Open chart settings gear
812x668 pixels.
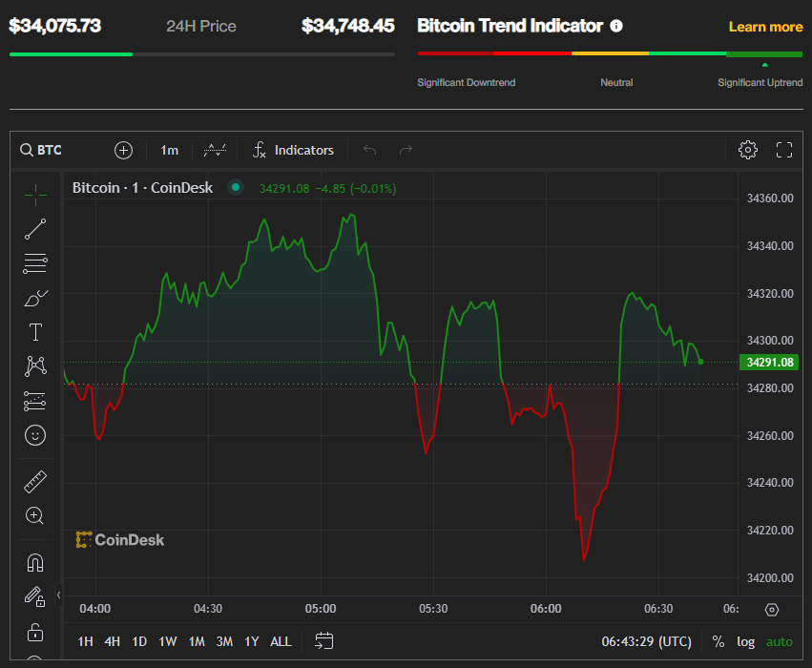point(747,150)
